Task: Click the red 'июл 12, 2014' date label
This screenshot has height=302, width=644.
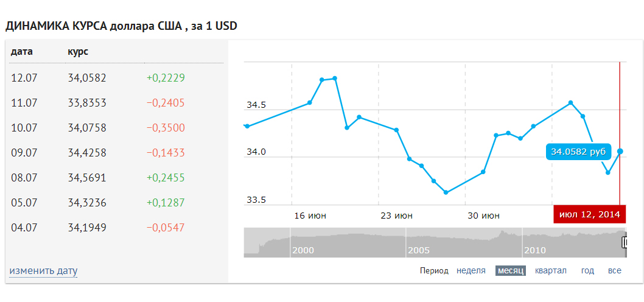Action: click(x=589, y=214)
